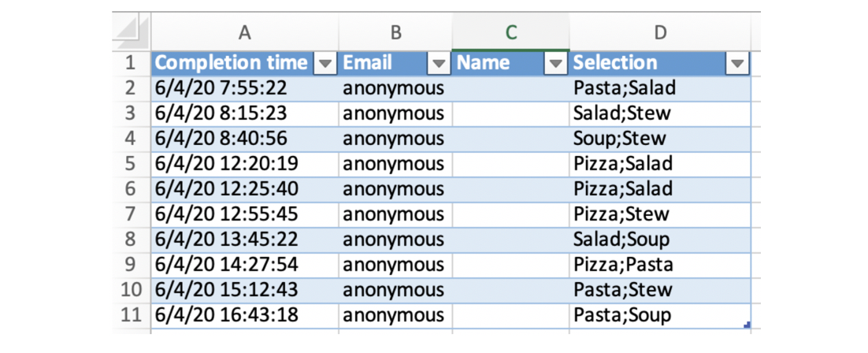Select column D header
The width and height of the screenshot is (868, 353).
click(x=660, y=32)
